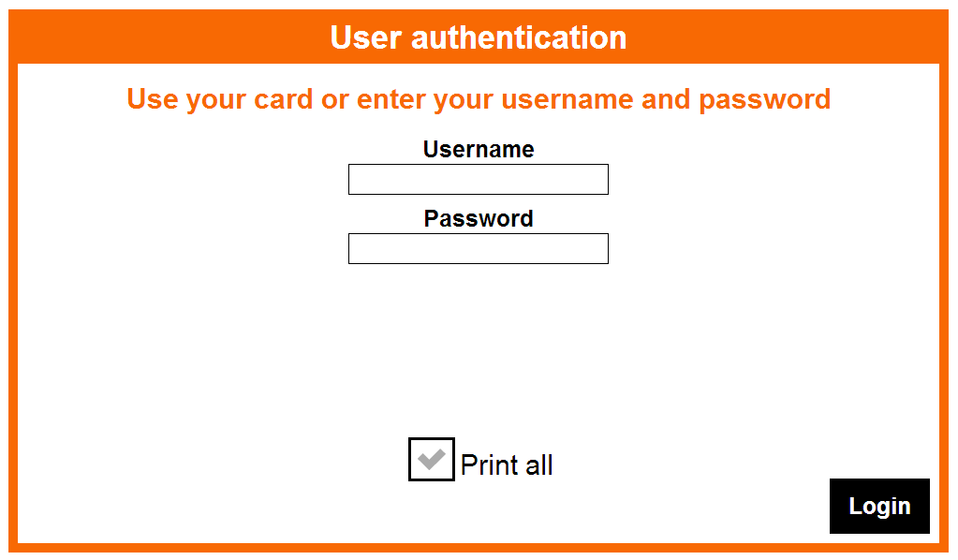This screenshot has width=958, height=560.
Task: Select the Print all label text
Action: [x=507, y=465]
